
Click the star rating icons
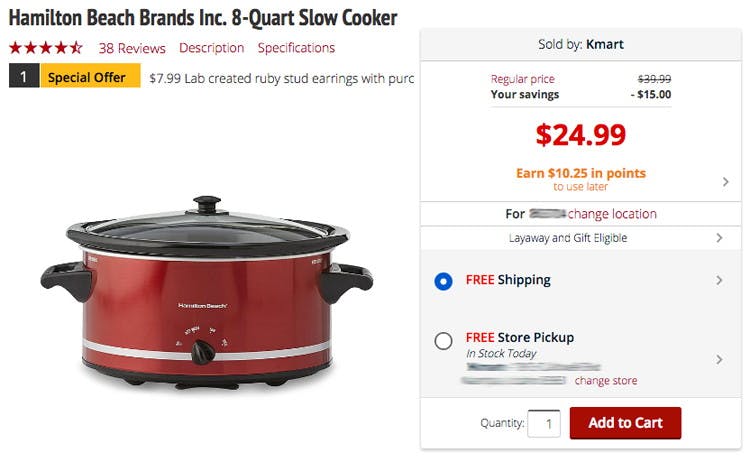pyautogui.click(x=46, y=48)
